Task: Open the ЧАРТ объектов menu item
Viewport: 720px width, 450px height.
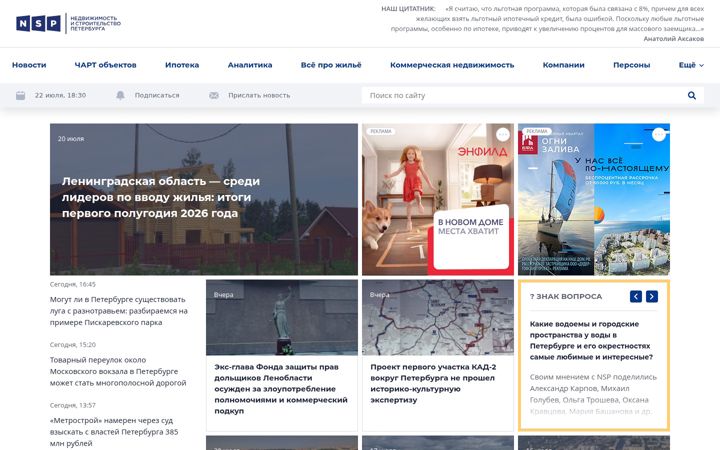Action: coord(106,65)
